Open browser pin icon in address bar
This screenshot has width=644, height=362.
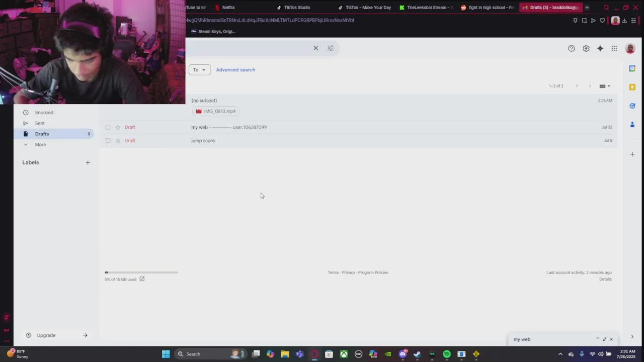coord(575,21)
